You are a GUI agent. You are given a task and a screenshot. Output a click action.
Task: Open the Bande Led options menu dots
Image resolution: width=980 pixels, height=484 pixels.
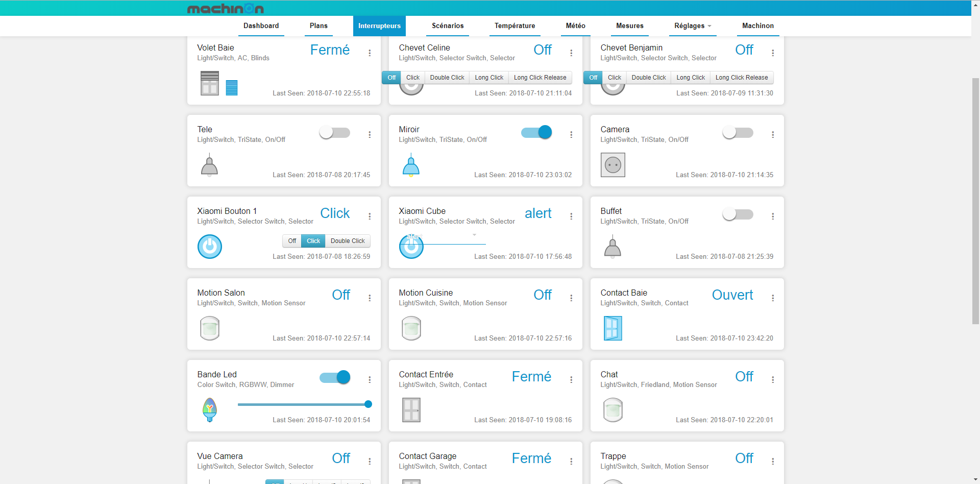(x=370, y=379)
